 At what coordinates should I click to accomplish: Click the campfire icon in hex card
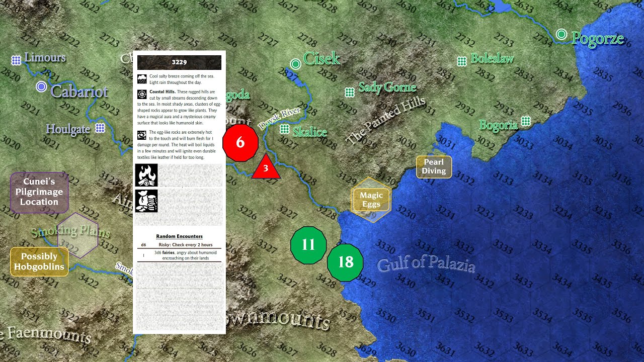point(146,175)
